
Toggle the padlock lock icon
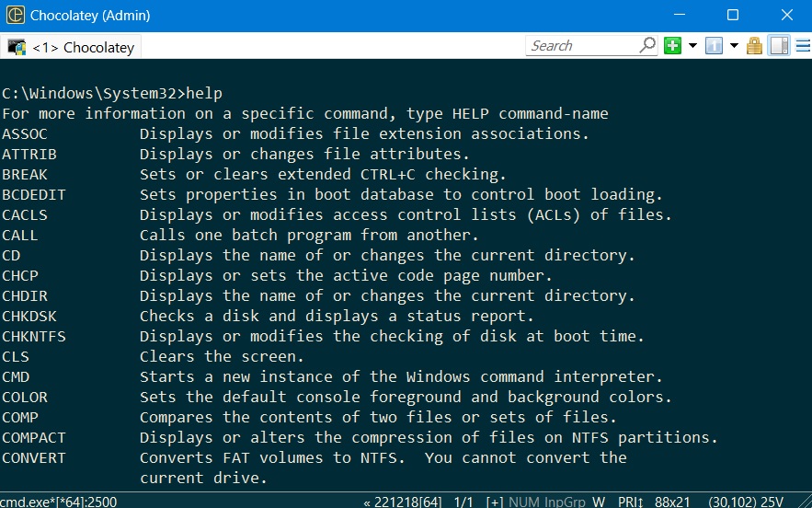(x=754, y=46)
